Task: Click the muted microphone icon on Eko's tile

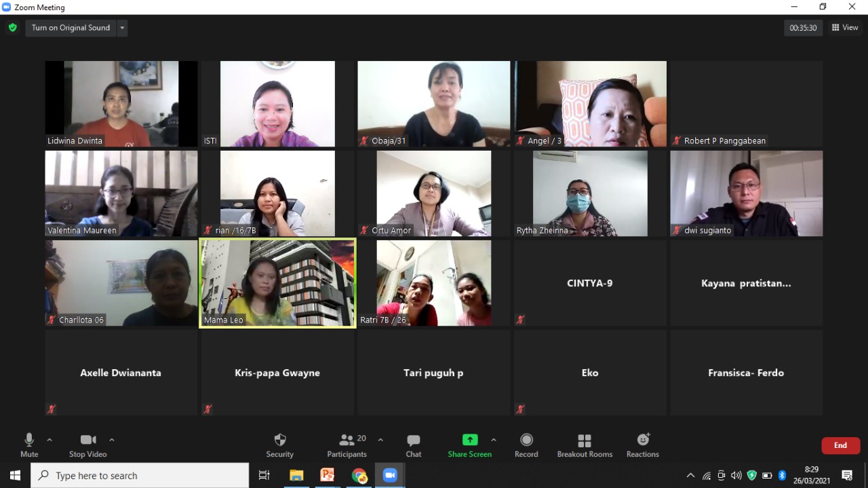Action: [520, 409]
